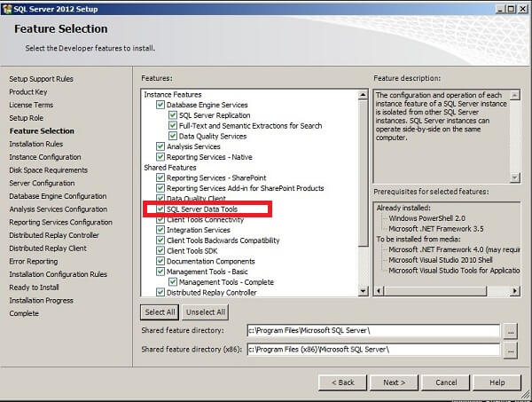
Task: Select License Terms step
Action: click(x=31, y=105)
